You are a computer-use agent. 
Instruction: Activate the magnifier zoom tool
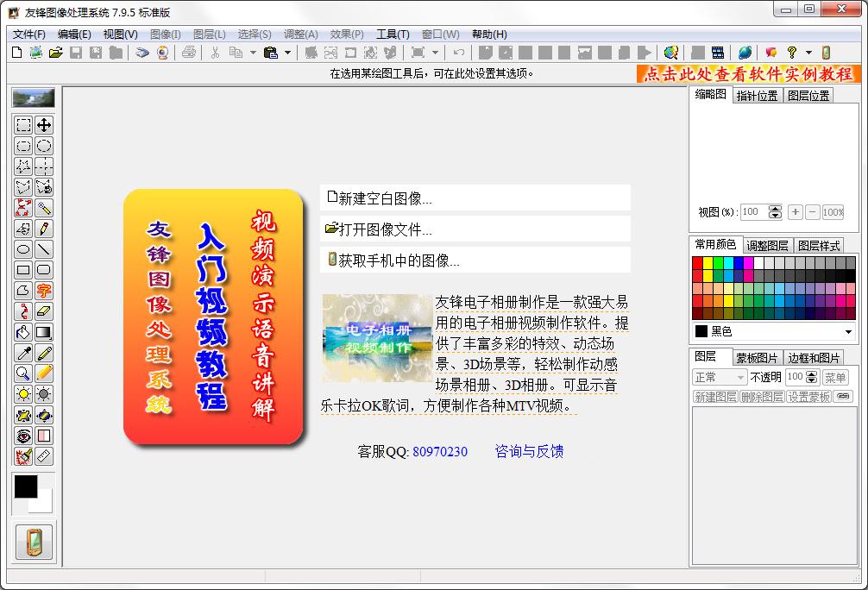tap(23, 373)
